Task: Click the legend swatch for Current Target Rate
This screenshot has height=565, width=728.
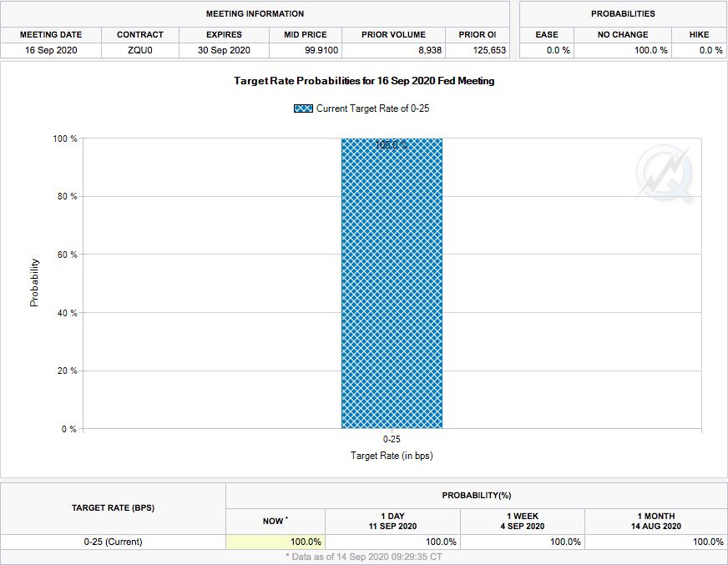Action: tap(303, 108)
